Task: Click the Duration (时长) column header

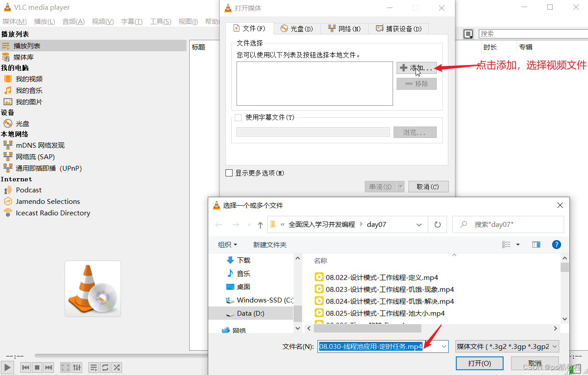Action: pyautogui.click(x=490, y=47)
